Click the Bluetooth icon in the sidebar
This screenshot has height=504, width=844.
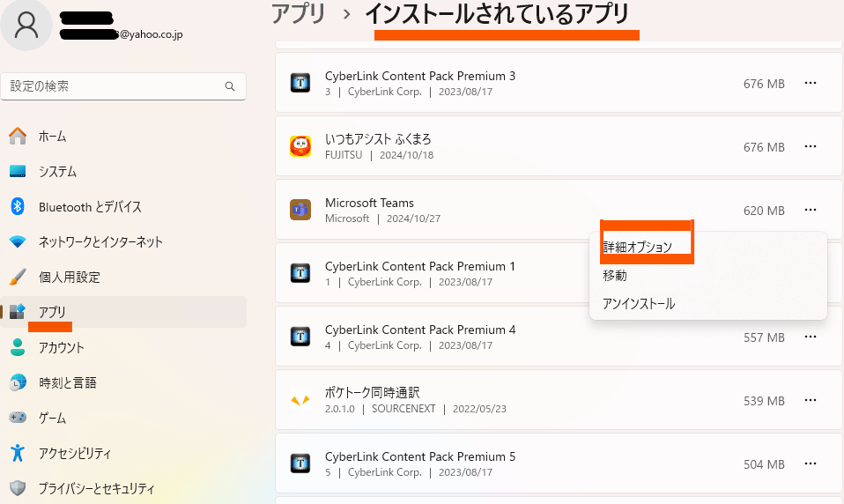coord(18,206)
